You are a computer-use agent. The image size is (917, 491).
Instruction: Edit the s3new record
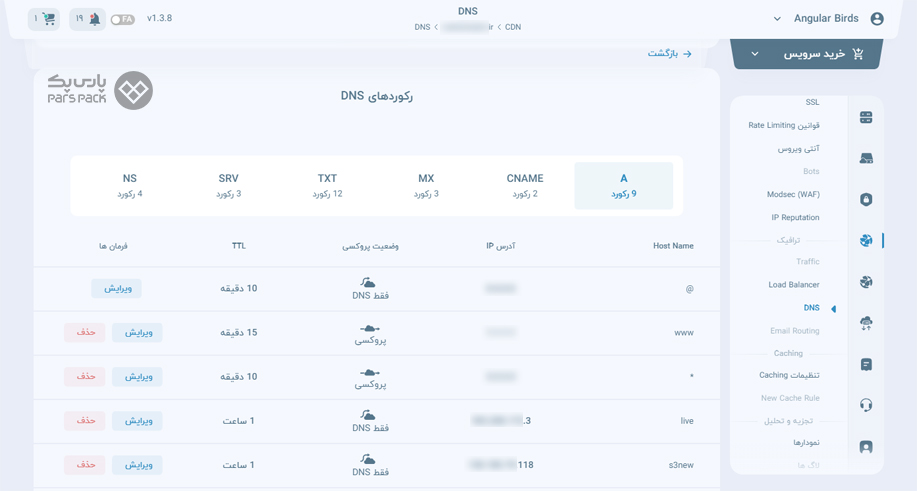[x=137, y=465]
